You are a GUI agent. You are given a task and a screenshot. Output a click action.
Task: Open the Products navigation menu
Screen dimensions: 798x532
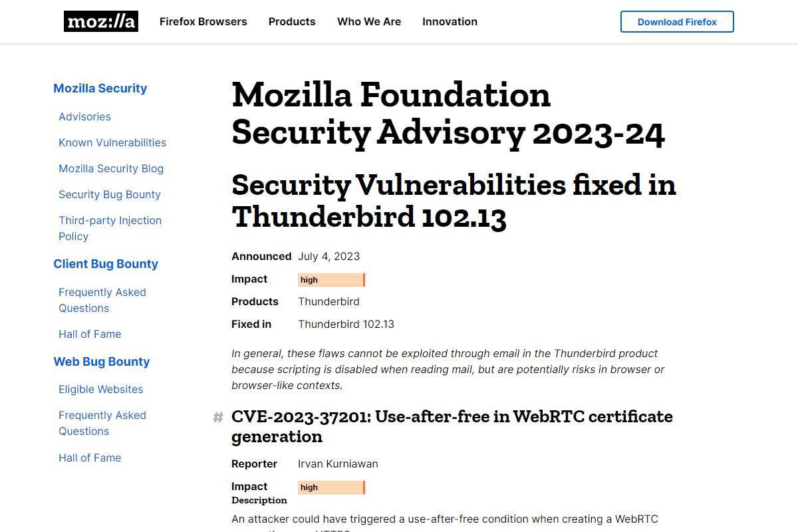coord(292,21)
